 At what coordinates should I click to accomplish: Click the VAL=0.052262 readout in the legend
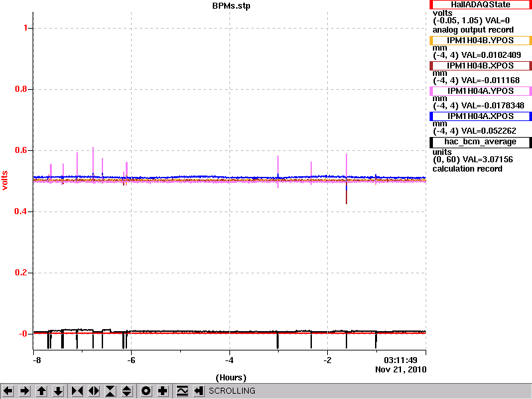[489, 131]
